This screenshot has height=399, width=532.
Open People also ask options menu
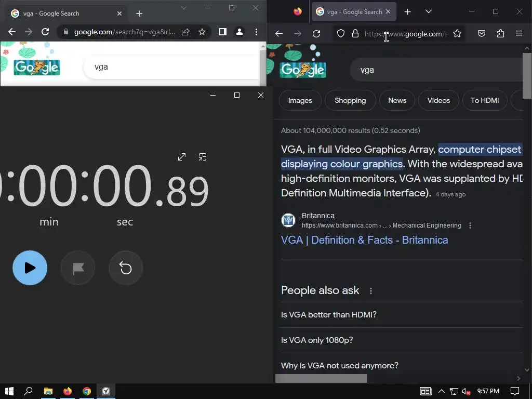coord(371,291)
